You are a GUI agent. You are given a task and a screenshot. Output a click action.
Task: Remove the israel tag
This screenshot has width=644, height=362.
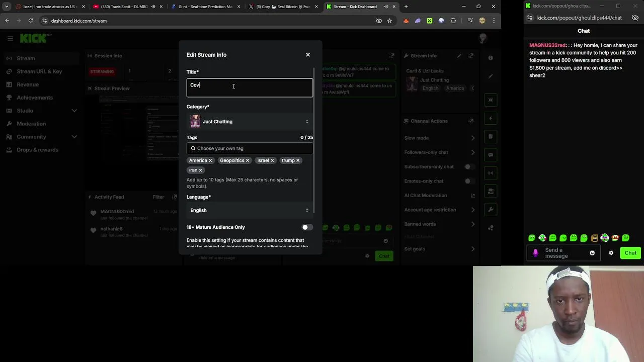(272, 160)
